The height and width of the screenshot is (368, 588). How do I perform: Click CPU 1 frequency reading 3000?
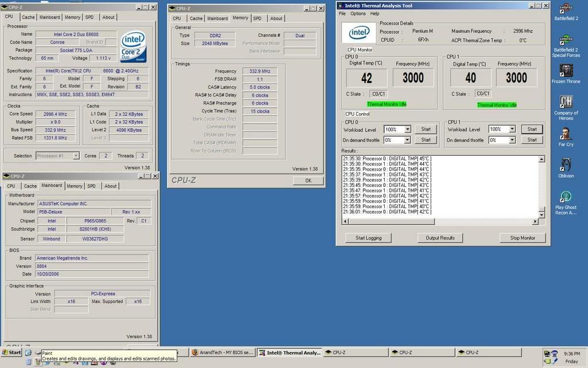click(x=516, y=78)
